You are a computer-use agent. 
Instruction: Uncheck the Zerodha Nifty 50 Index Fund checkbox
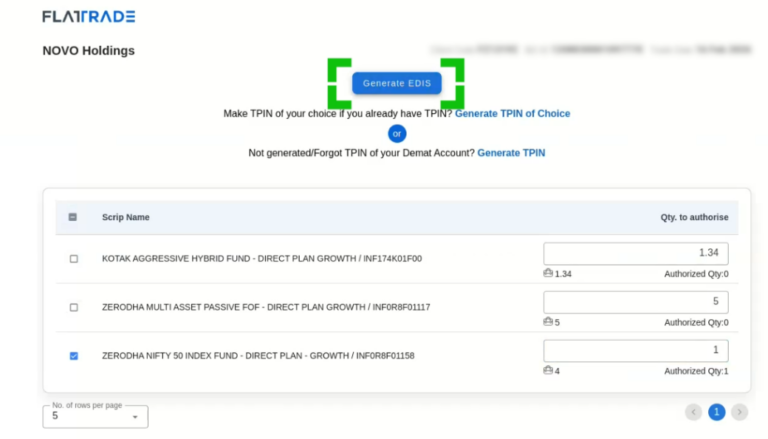tap(73, 355)
